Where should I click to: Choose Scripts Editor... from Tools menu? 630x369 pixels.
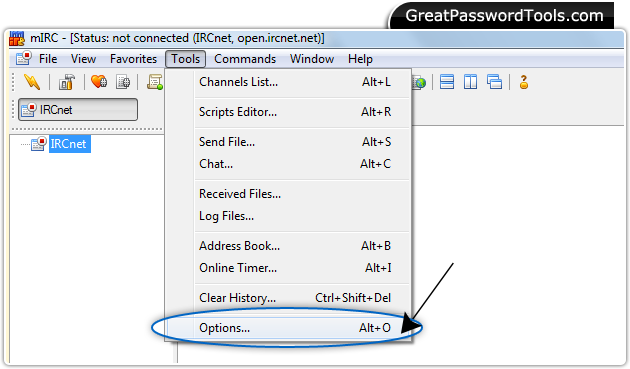coord(288,112)
